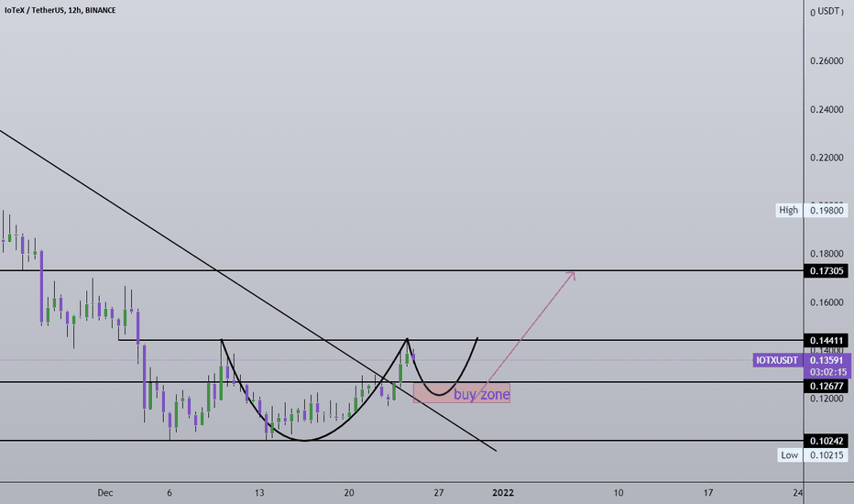Click the IOTXUSDT current price tag
The width and height of the screenshot is (854, 504).
point(778,360)
